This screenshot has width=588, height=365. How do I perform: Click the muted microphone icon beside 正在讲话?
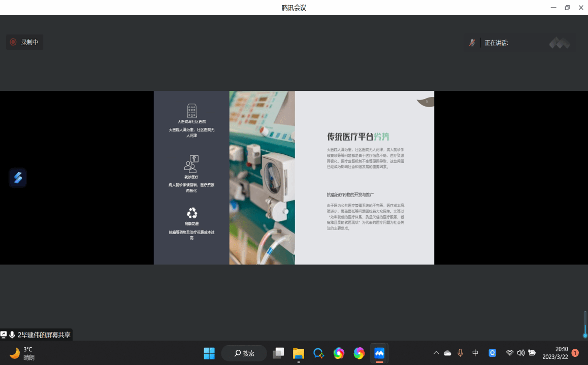click(472, 43)
